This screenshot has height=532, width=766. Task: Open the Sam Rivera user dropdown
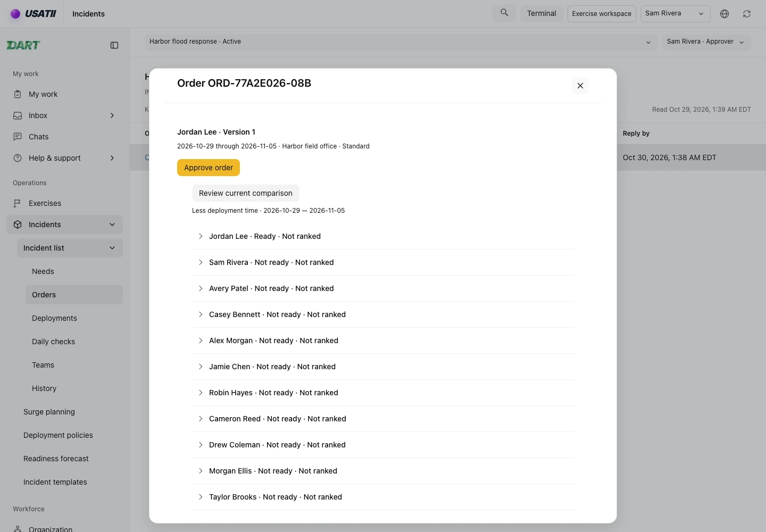pos(676,13)
